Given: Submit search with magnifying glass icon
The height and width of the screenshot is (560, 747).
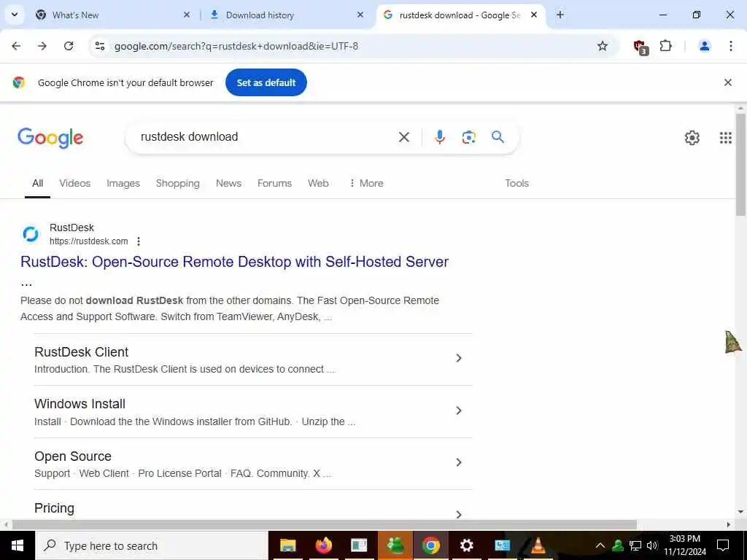Looking at the screenshot, I should coord(498,137).
